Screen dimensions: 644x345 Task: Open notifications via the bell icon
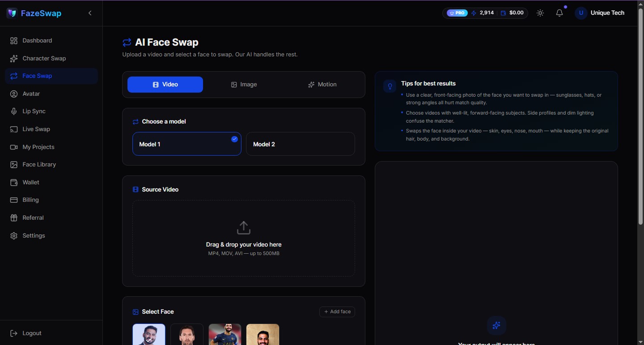559,13
